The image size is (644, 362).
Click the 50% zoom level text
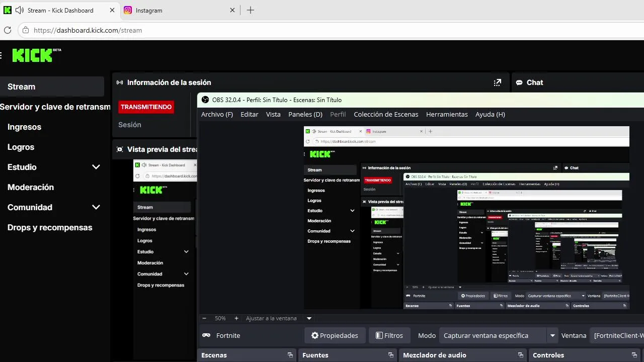pyautogui.click(x=220, y=318)
